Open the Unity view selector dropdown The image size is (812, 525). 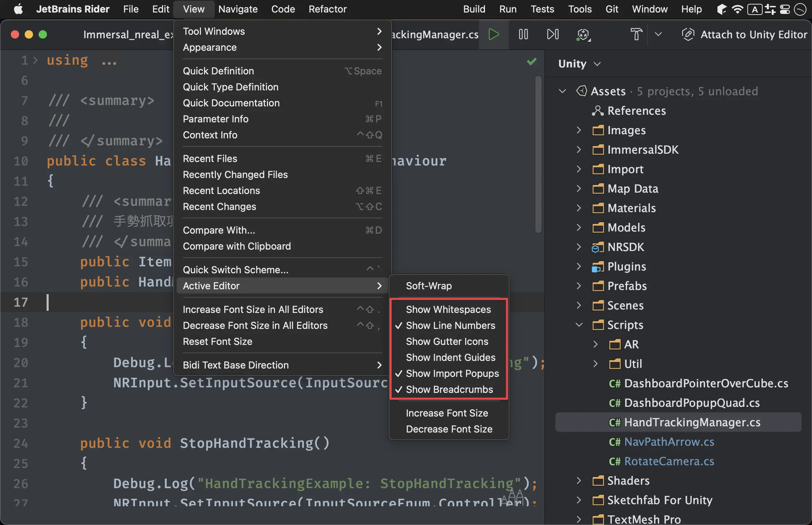(579, 64)
